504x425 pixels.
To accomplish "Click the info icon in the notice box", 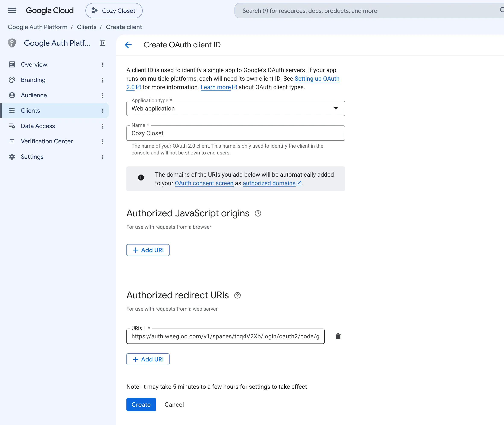I will tap(141, 178).
